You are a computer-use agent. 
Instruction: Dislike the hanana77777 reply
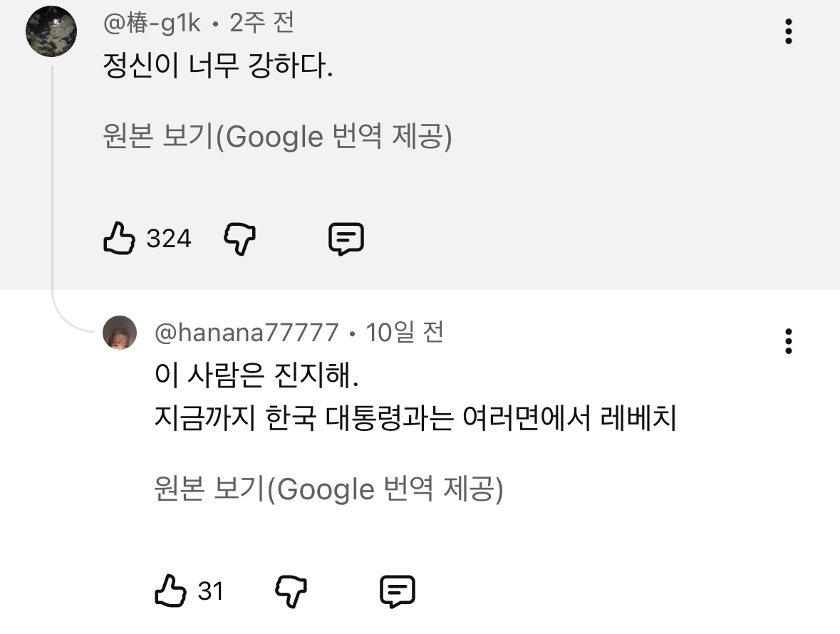(x=291, y=591)
